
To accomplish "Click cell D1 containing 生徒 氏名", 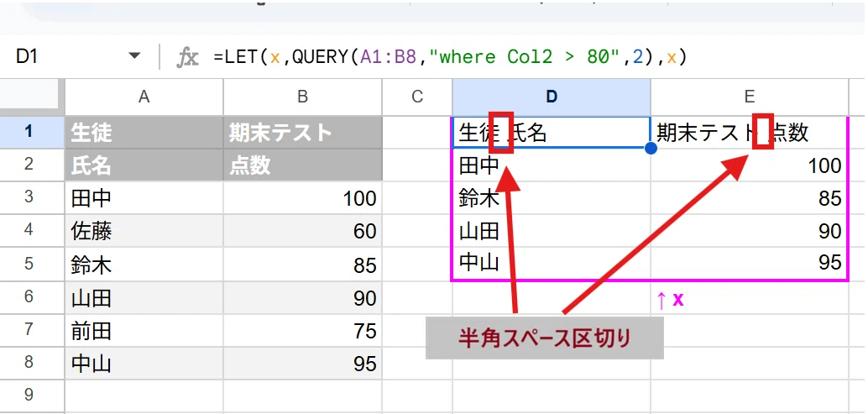I will 552,133.
